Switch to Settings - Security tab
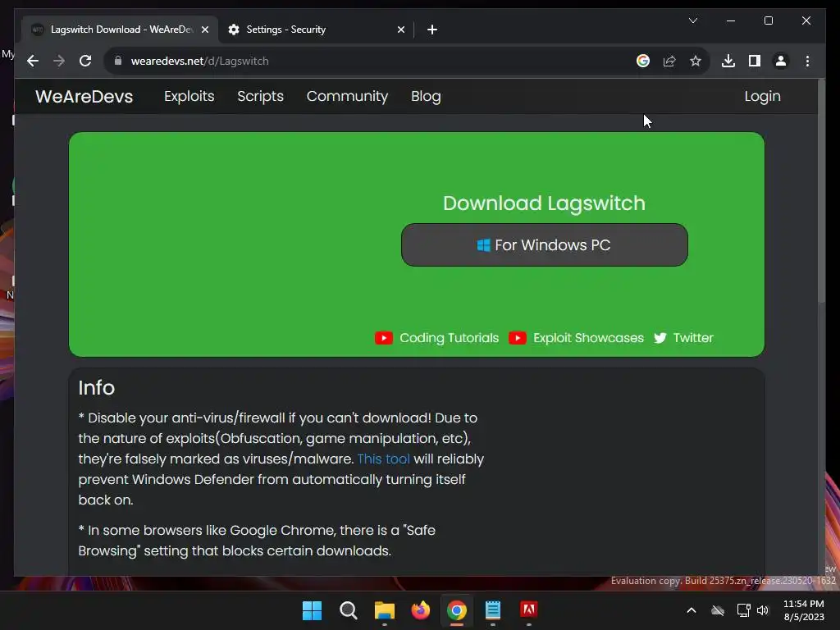840x630 pixels. pyautogui.click(x=316, y=30)
